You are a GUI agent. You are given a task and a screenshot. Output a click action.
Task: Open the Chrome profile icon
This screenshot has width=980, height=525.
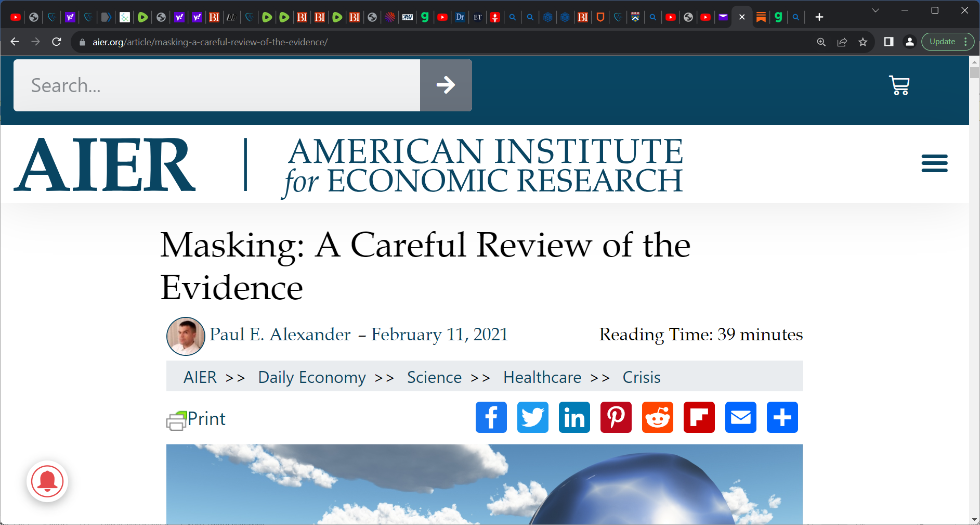coord(909,42)
